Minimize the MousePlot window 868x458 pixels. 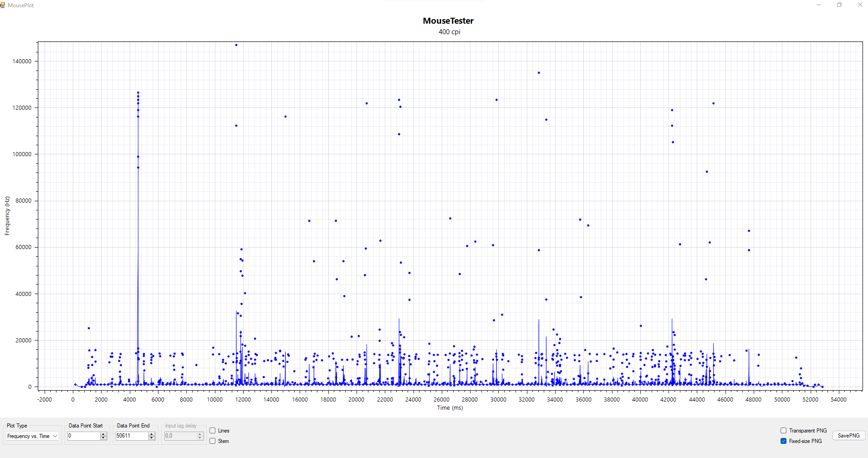(x=818, y=5)
